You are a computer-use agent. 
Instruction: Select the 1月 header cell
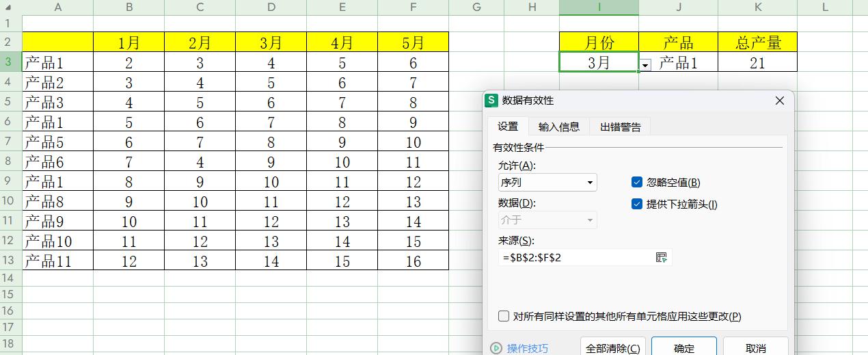(129, 42)
